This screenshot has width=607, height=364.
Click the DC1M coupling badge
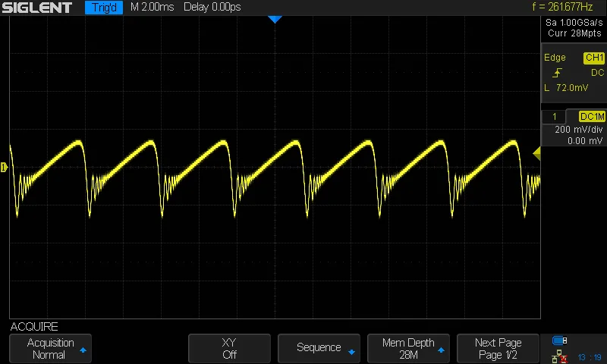pos(592,117)
